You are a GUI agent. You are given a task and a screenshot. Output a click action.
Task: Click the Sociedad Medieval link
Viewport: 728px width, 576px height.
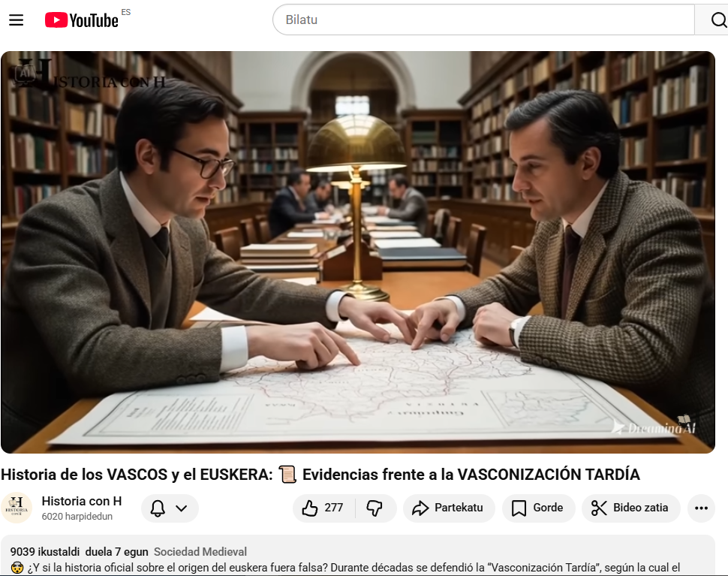[200, 552]
